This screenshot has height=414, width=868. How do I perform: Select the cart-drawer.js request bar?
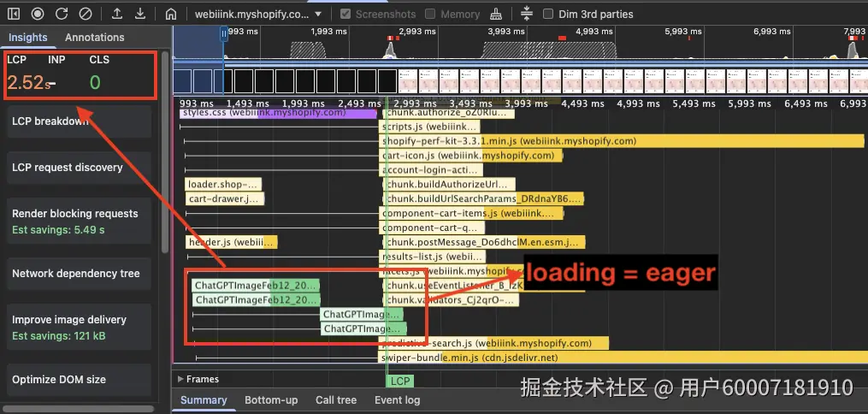coord(225,198)
